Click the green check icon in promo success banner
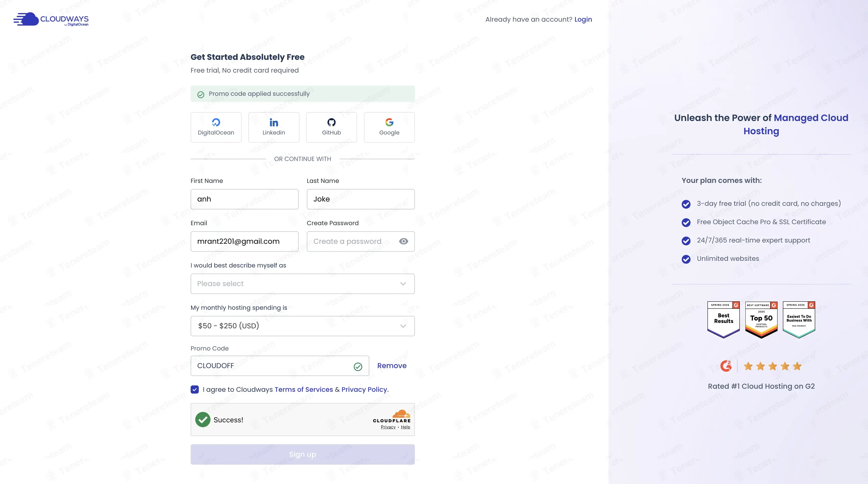 point(201,95)
